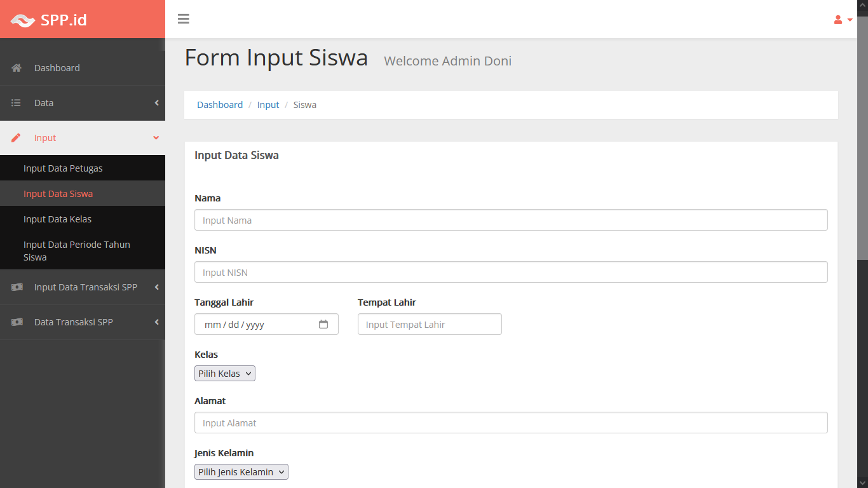868x488 pixels.
Task: Click the Input Tempat Lahir field
Action: [430, 325]
